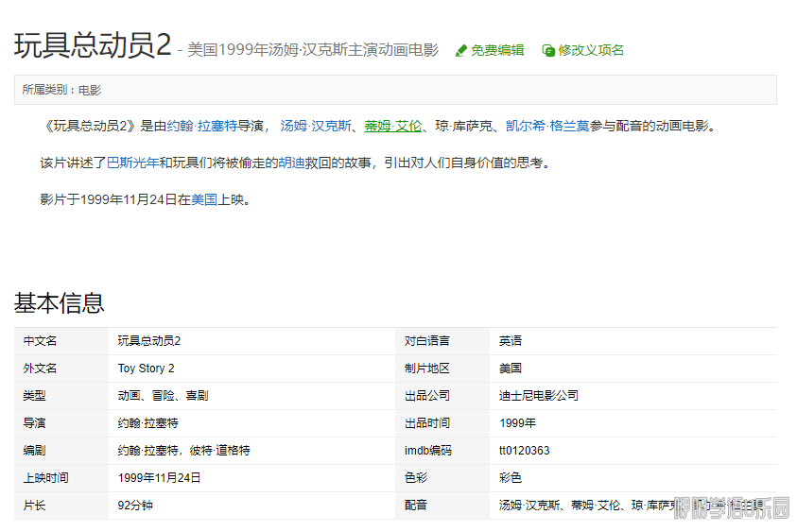Select the 约翰·拉塞特，彼特·道格特 writers value
The height and width of the screenshot is (532, 797).
pyautogui.click(x=184, y=451)
